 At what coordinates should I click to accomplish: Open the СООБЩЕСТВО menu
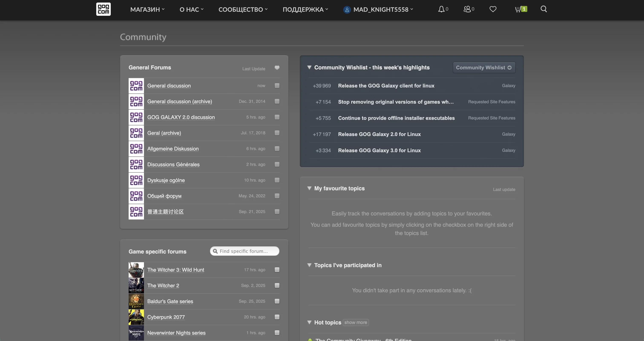[243, 10]
